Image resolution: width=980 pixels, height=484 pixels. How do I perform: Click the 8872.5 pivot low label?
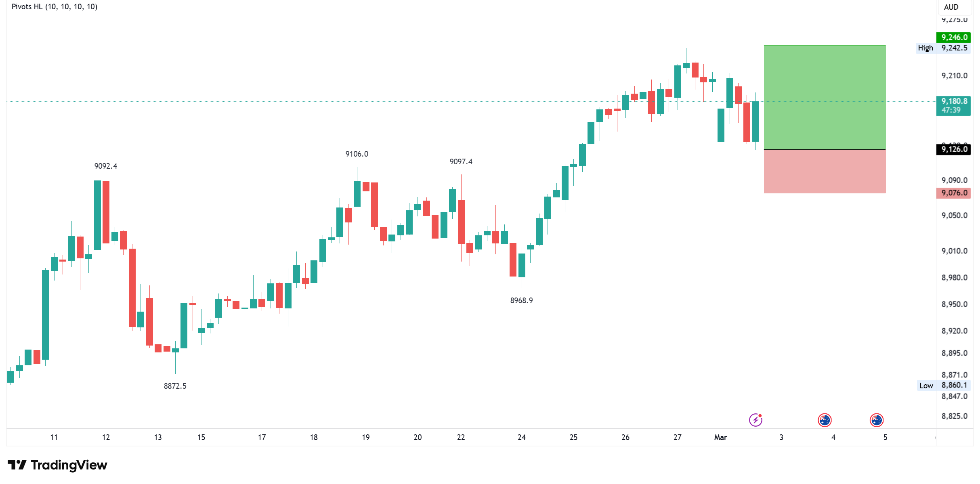175,386
